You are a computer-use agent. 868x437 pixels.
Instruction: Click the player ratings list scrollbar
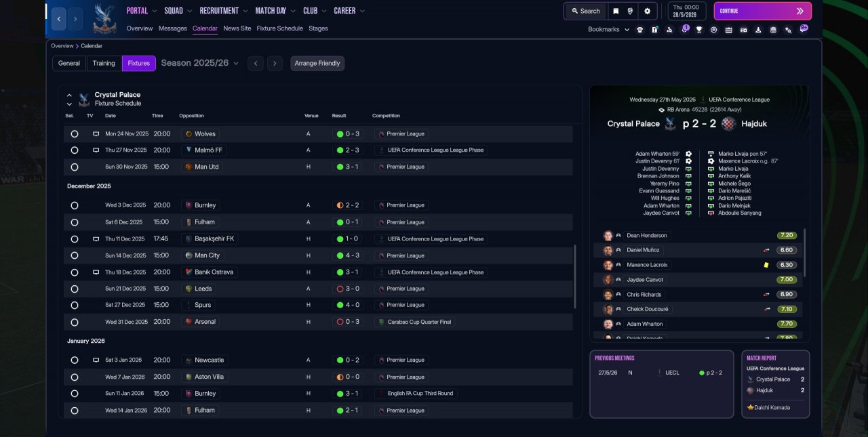coord(805,252)
